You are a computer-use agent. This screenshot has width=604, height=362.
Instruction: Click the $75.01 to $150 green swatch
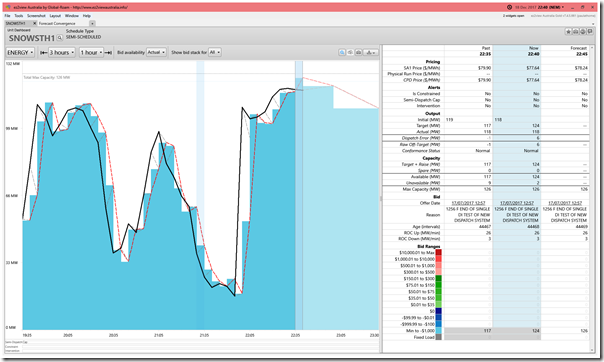pyautogui.click(x=438, y=285)
